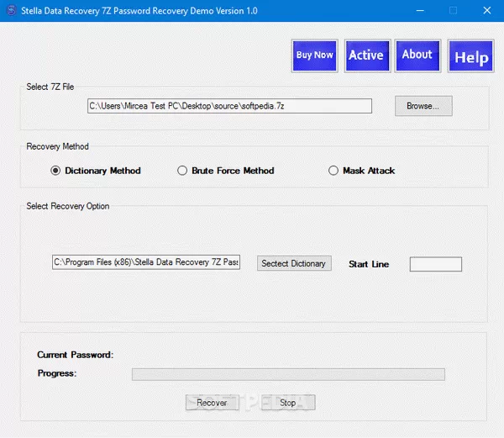Click the 7Z file path field
This screenshot has height=438, width=504.
[x=229, y=106]
